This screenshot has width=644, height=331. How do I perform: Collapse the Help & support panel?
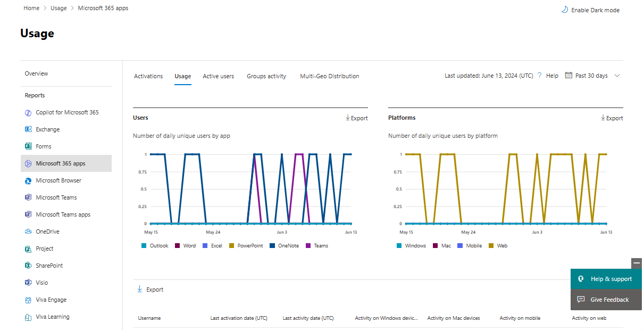(x=637, y=263)
